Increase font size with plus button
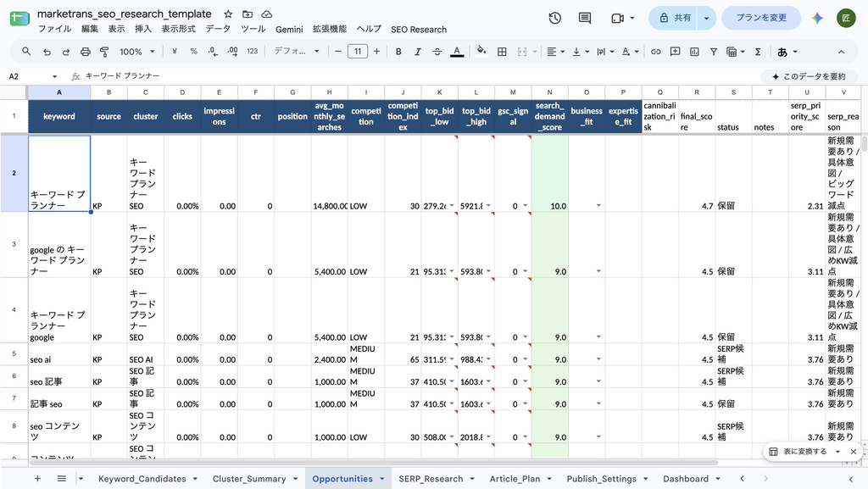 pyautogui.click(x=377, y=52)
